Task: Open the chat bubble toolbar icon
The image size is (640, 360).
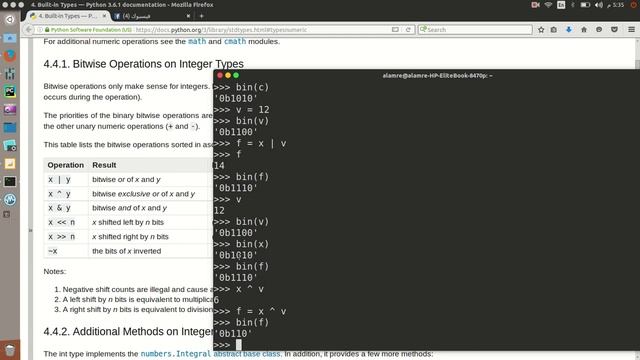Action: (599, 30)
